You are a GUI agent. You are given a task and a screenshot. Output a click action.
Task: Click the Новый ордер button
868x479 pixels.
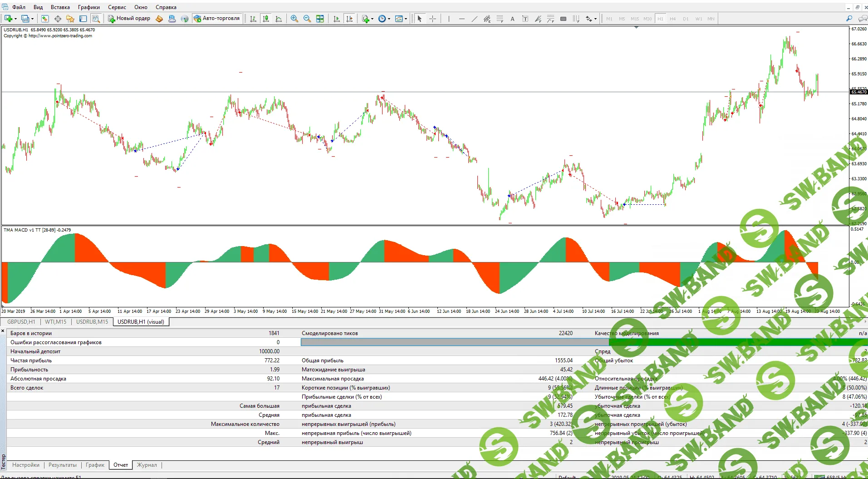(129, 19)
